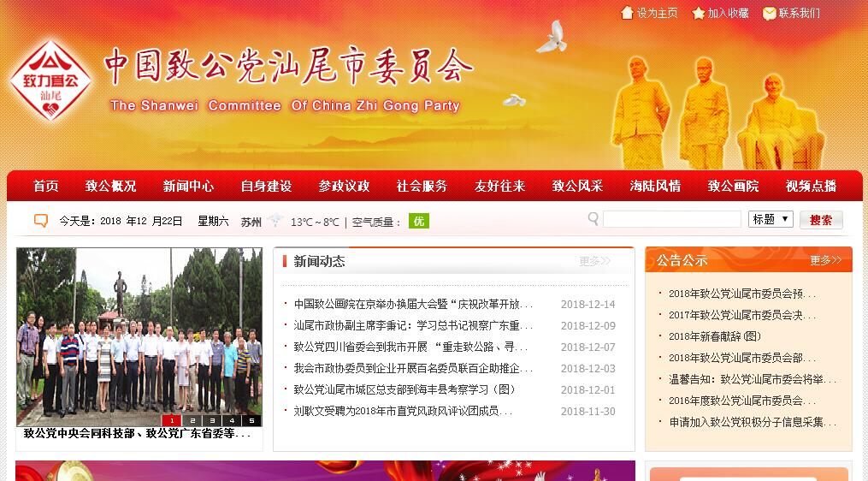Click the envelope icon for 联系我们
The width and height of the screenshot is (868, 481).
(x=770, y=13)
